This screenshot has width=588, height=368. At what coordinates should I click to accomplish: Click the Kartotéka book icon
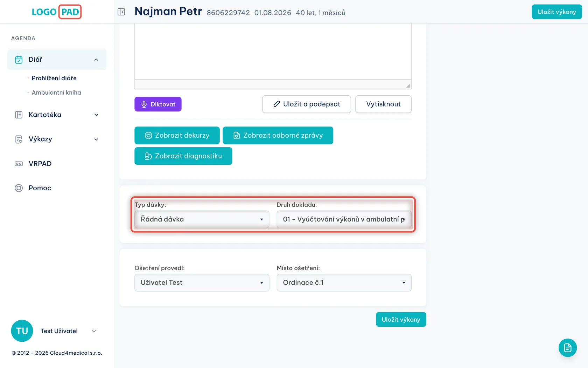coord(19,115)
